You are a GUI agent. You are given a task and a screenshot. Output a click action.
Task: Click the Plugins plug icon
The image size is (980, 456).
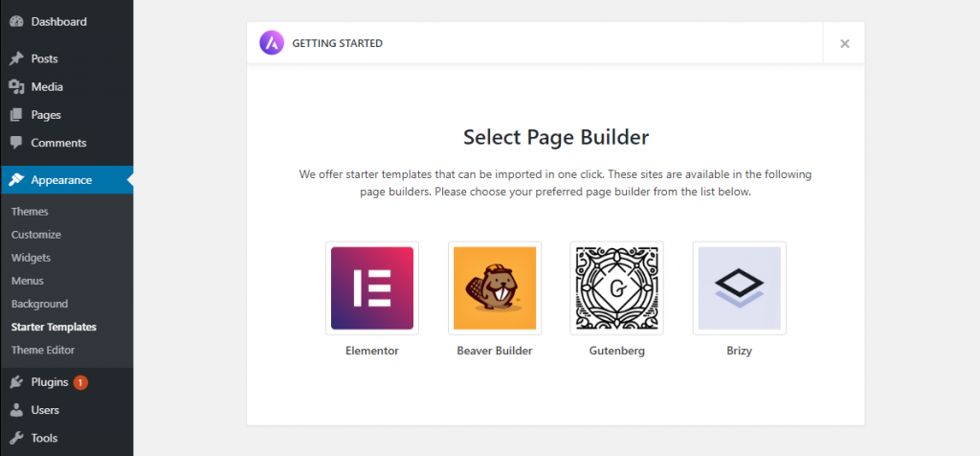click(x=16, y=382)
